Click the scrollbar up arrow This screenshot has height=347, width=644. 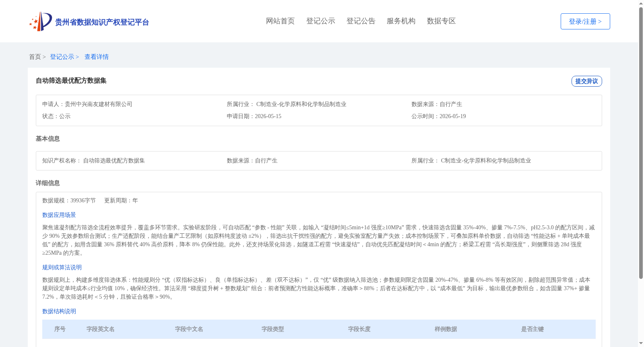pyautogui.click(x=641, y=3)
